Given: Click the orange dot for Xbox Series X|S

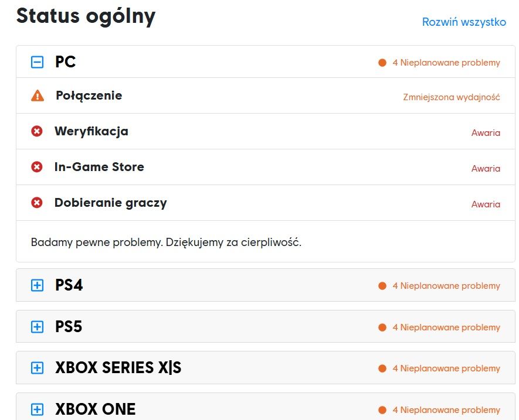Looking at the screenshot, I should (x=382, y=368).
